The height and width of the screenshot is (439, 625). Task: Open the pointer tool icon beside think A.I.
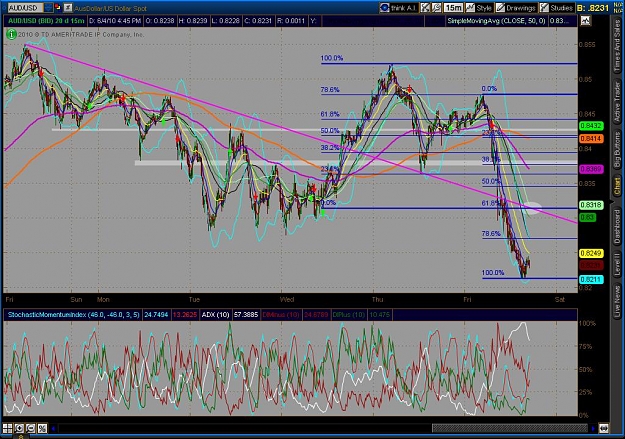(x=425, y=8)
